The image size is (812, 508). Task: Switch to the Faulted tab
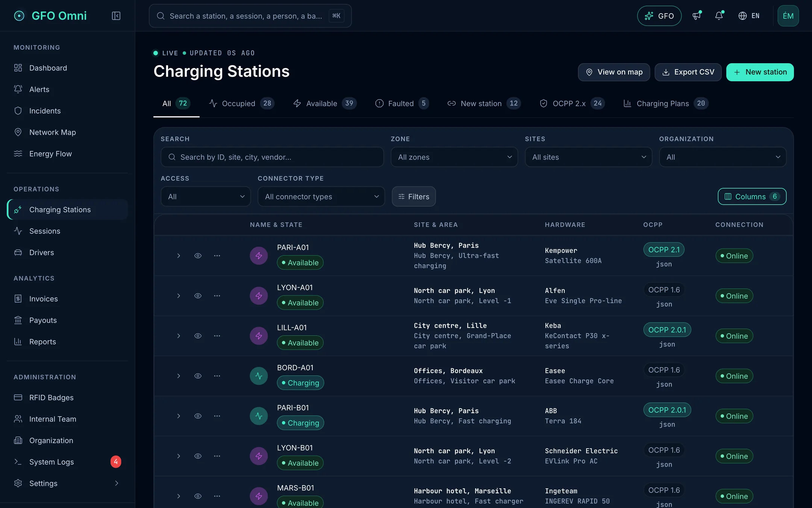[402, 103]
